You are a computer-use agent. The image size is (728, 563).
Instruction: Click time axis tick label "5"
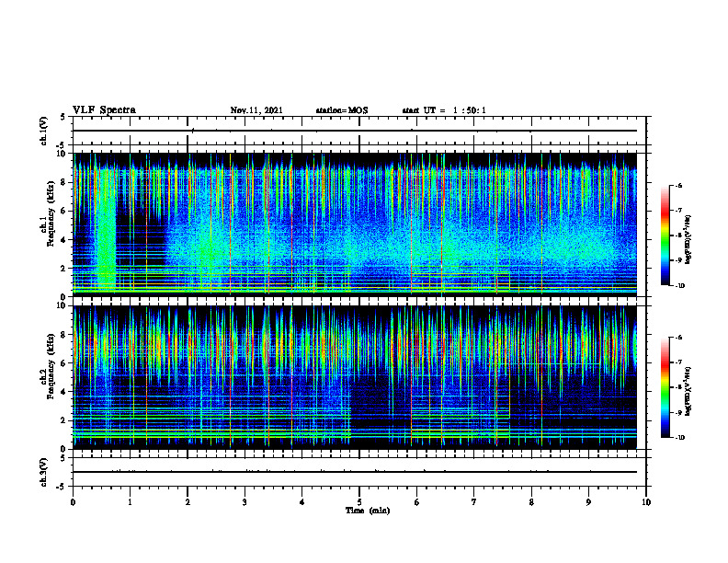pos(359,502)
